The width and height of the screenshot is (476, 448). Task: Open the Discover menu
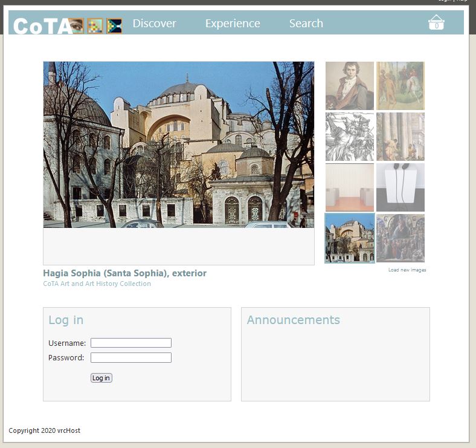coord(154,24)
